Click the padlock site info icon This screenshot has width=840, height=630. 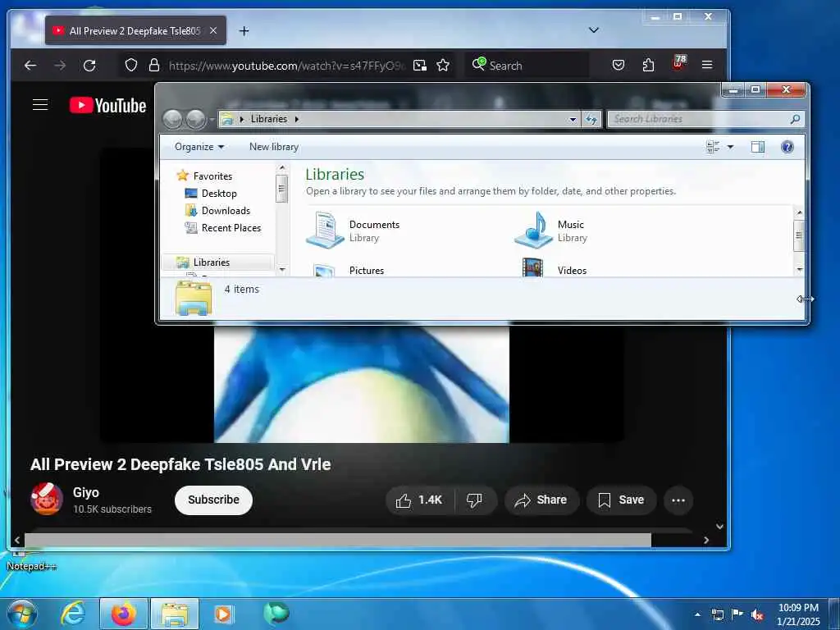tap(154, 66)
